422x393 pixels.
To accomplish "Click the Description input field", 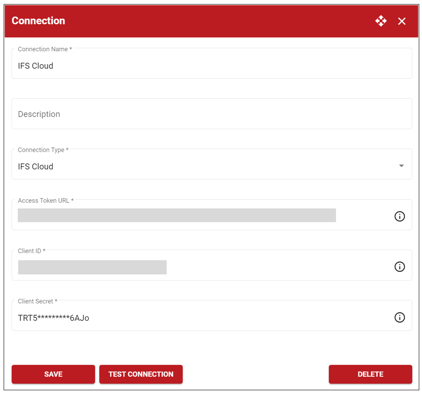I will point(212,114).
